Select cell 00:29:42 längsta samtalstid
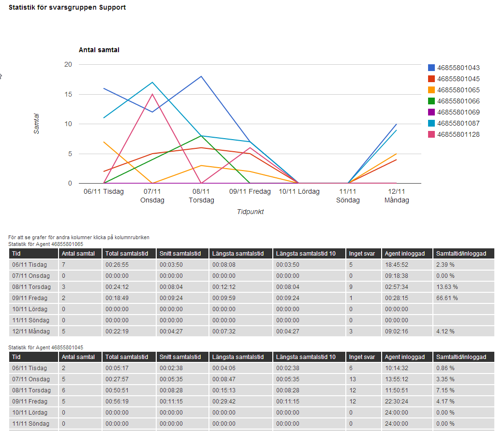 tap(241, 402)
